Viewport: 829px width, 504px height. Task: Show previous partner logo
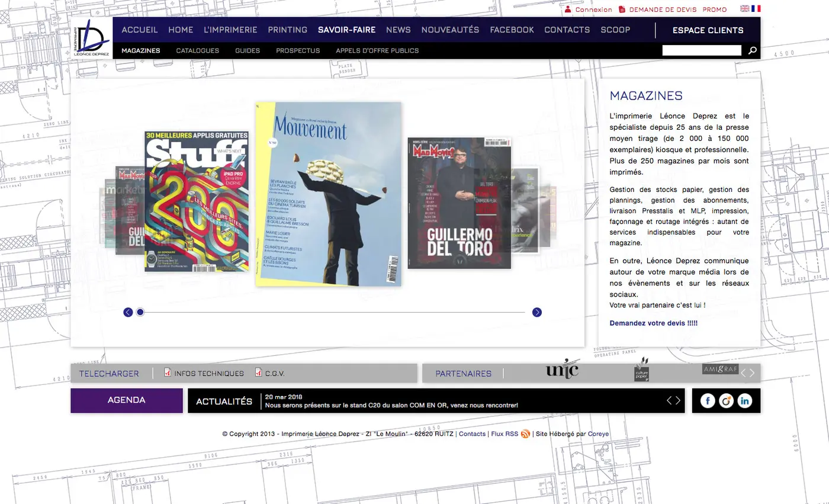tap(744, 373)
